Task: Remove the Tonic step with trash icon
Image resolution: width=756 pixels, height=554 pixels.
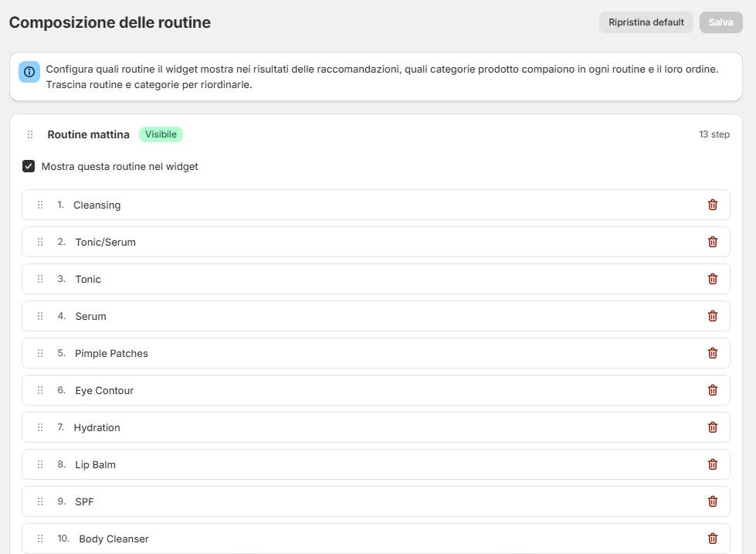Action: 713,279
